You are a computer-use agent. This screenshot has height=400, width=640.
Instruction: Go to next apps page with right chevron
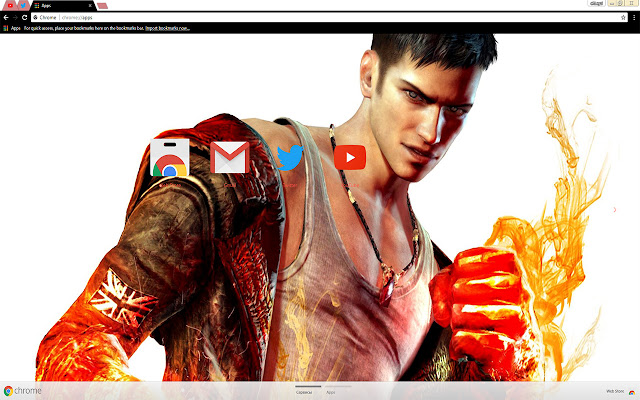point(615,209)
